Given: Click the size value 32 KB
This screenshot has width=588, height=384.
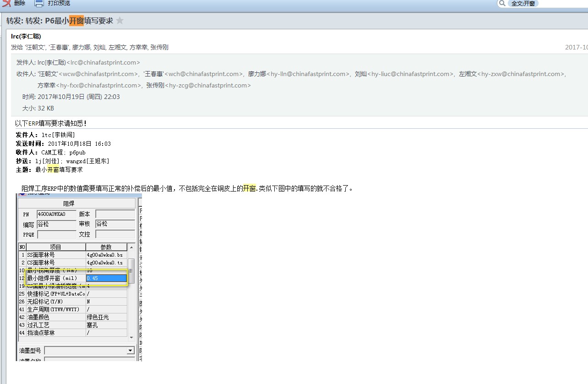Looking at the screenshot, I should coord(46,108).
